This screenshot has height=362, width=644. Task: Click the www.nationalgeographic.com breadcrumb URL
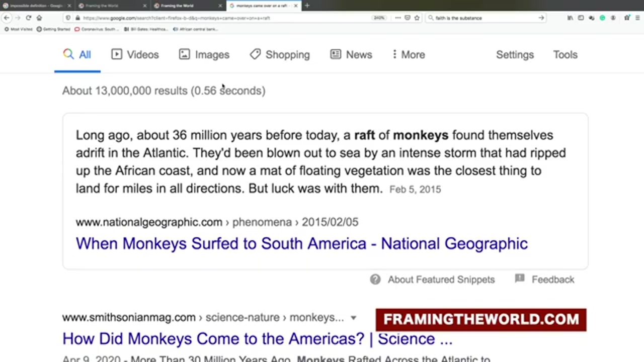pyautogui.click(x=149, y=222)
